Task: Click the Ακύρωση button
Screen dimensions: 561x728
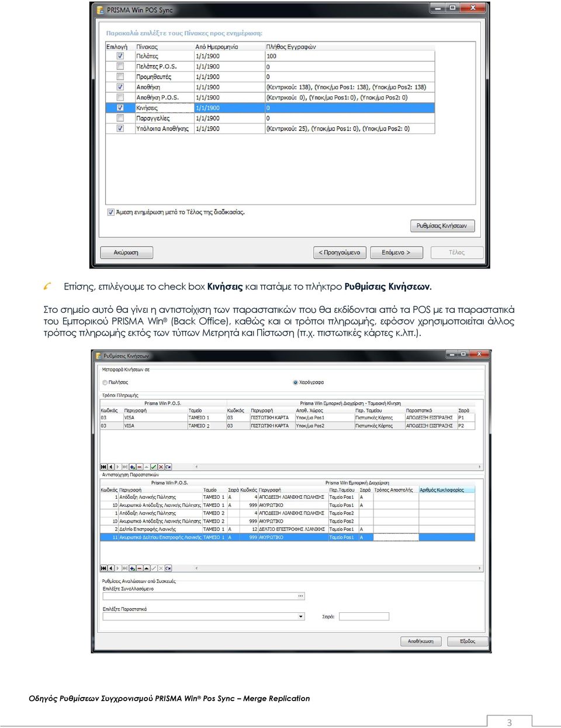Action: pyautogui.click(x=126, y=253)
